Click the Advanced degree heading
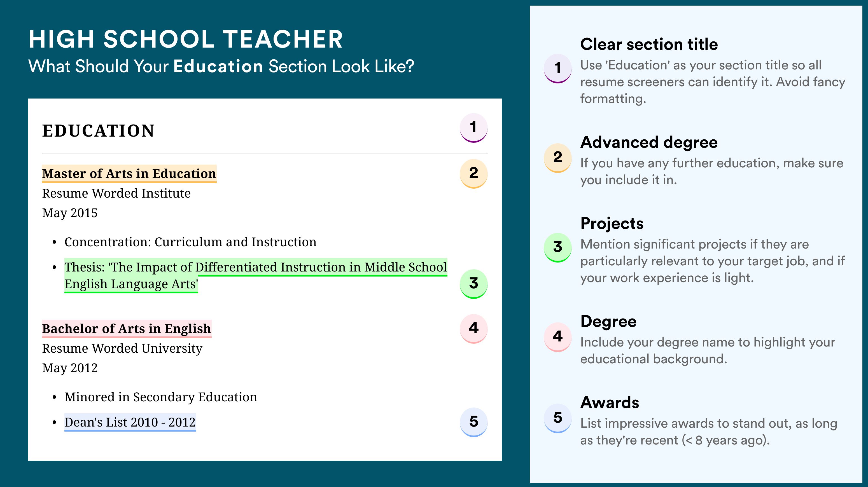The height and width of the screenshot is (487, 868). click(649, 142)
